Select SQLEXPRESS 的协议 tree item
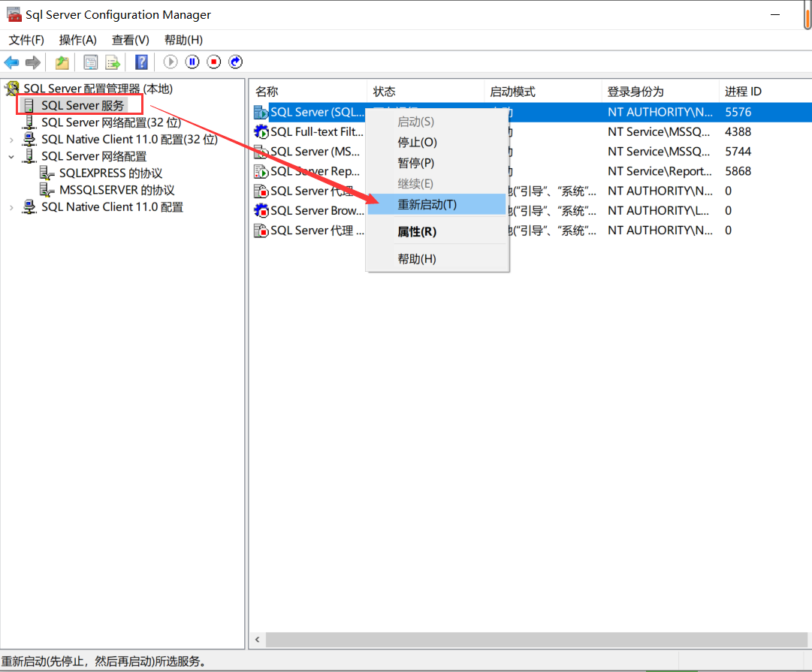Screen dimensions: 812x672 (x=111, y=173)
